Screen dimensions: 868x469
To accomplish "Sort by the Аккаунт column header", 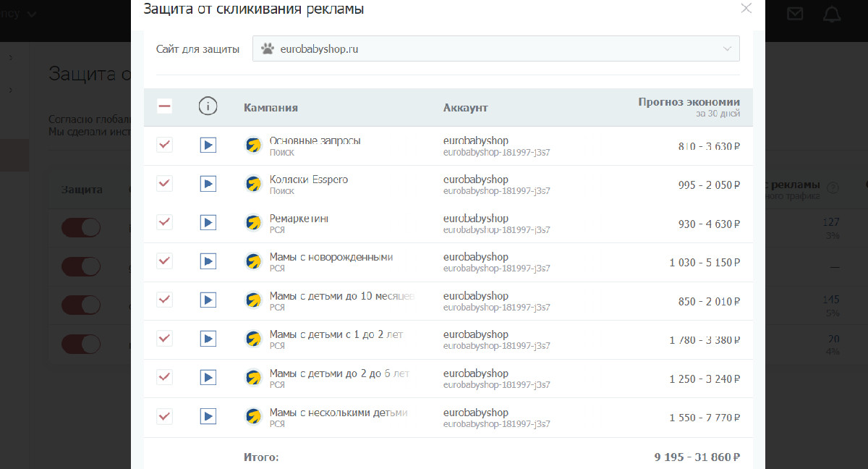I will [466, 108].
